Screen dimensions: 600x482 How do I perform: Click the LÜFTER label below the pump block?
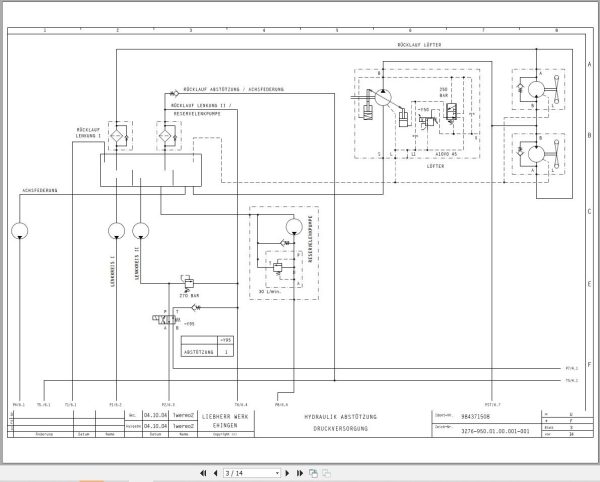[x=435, y=166]
